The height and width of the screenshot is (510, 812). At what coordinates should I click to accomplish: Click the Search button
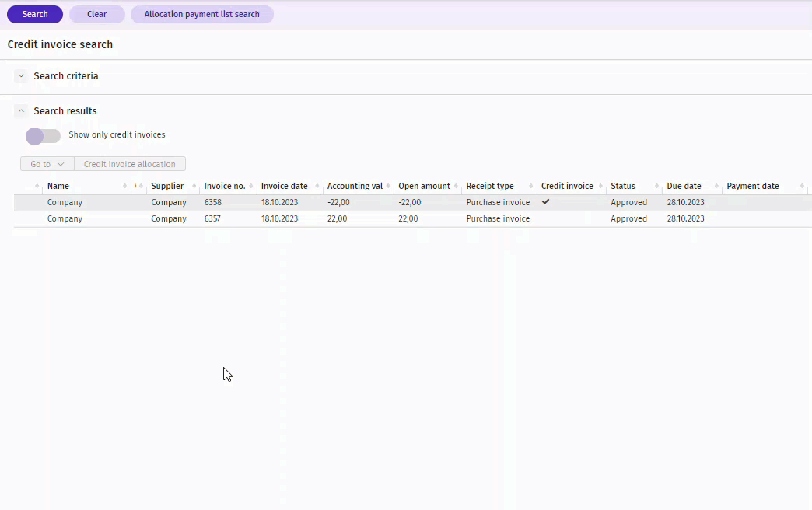coord(34,14)
